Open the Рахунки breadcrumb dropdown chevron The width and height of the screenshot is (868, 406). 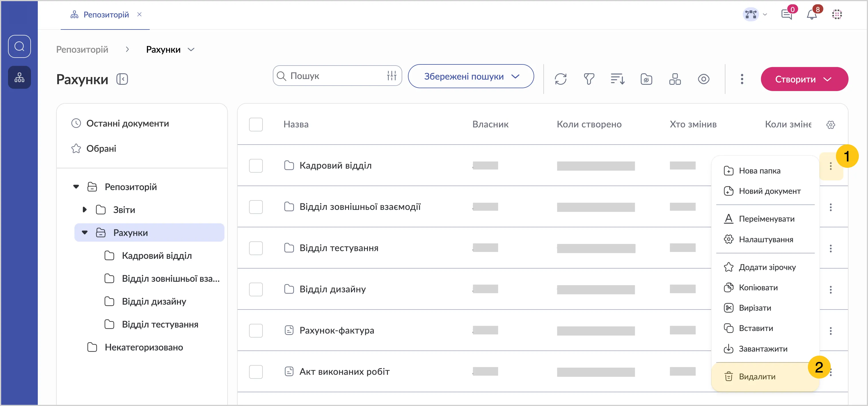click(191, 50)
